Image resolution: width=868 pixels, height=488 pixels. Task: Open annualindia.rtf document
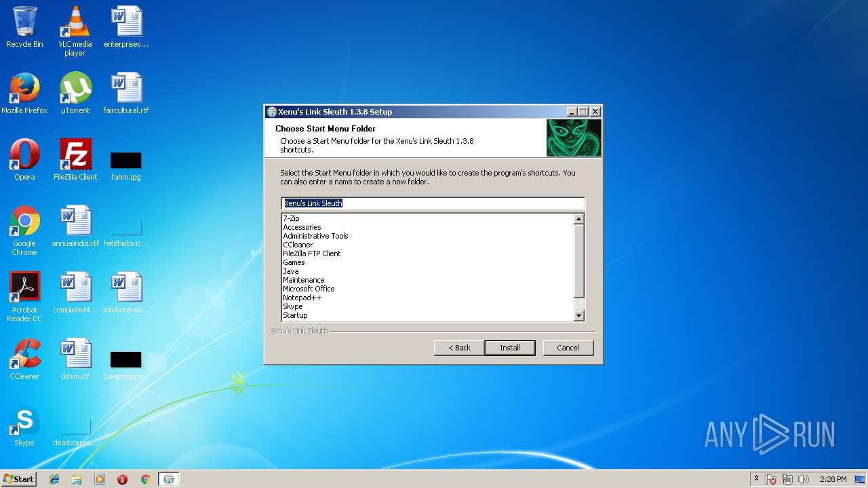tap(75, 226)
